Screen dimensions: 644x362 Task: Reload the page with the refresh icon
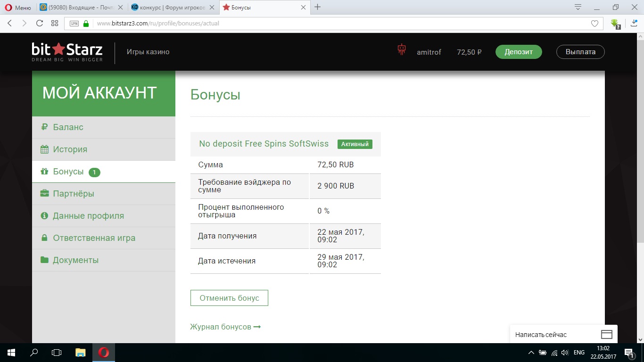click(40, 23)
